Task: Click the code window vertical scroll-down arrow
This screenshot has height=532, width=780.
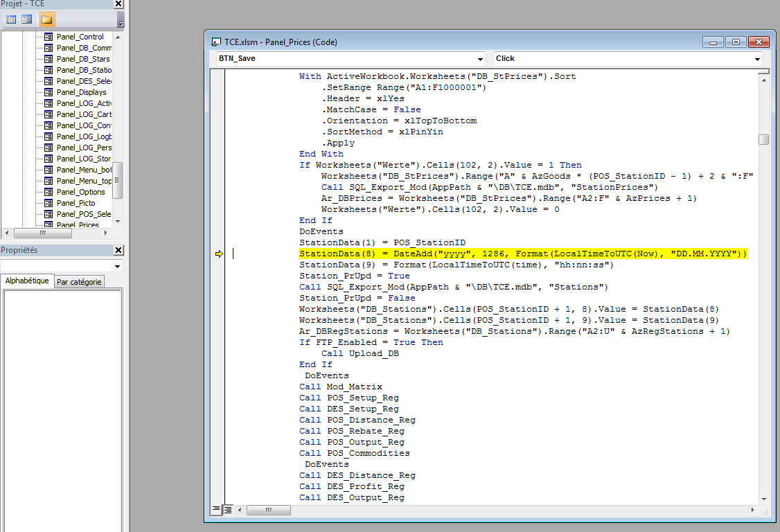Action: [x=764, y=499]
